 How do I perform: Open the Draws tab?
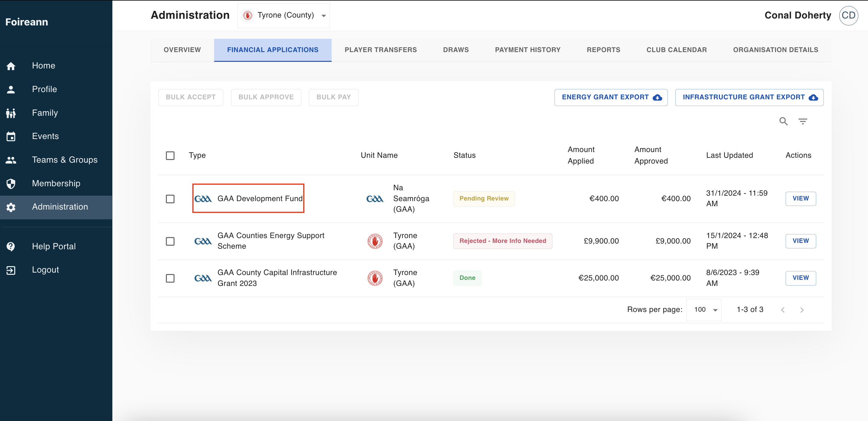coord(456,50)
